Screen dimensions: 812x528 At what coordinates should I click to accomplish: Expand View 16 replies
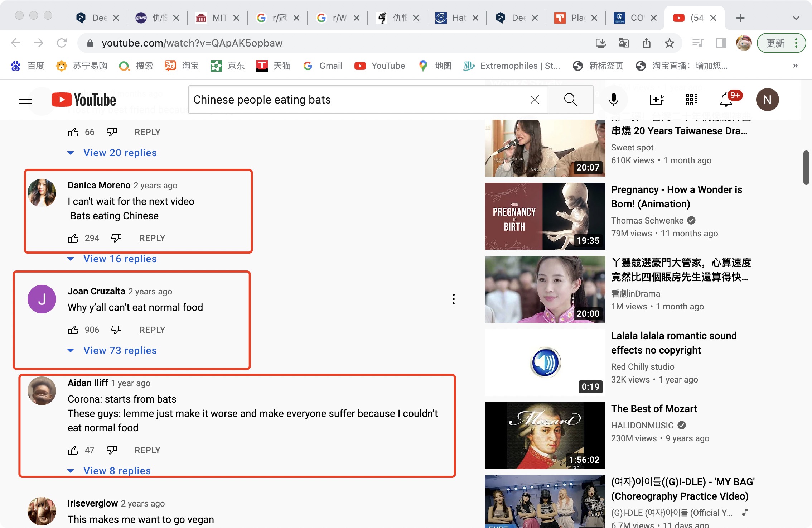click(x=120, y=259)
